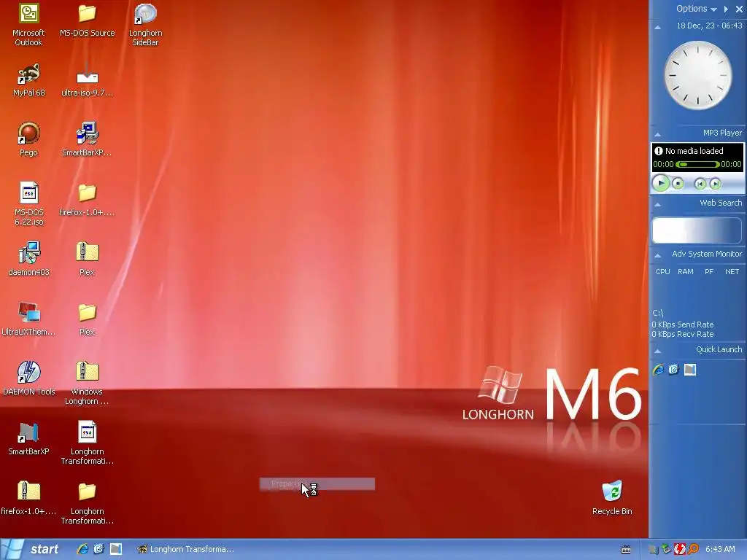The width and height of the screenshot is (747, 560).
Task: Launch Outlook Express from sidebar Quick Launch
Action: [673, 370]
